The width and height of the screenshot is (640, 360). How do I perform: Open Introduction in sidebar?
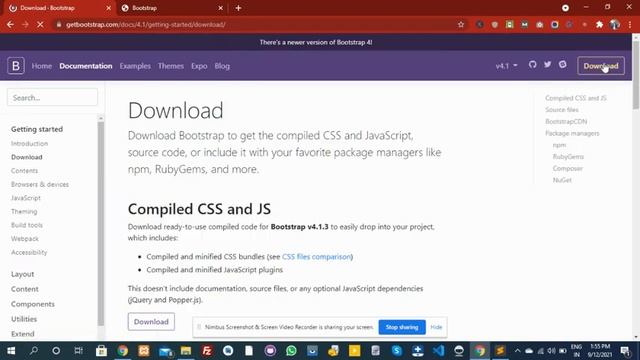[29, 144]
